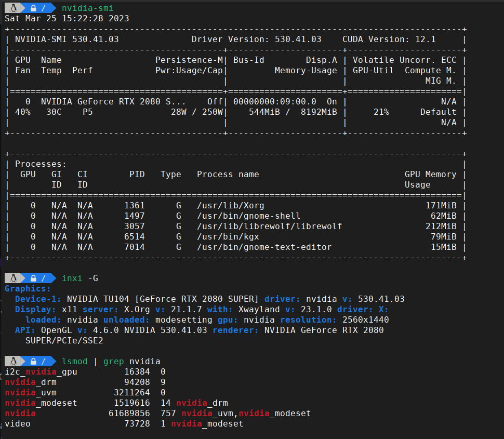The image size is (504, 439).
Task: Click PID "3057" in the librewolf row
Action: pyautogui.click(x=135, y=226)
